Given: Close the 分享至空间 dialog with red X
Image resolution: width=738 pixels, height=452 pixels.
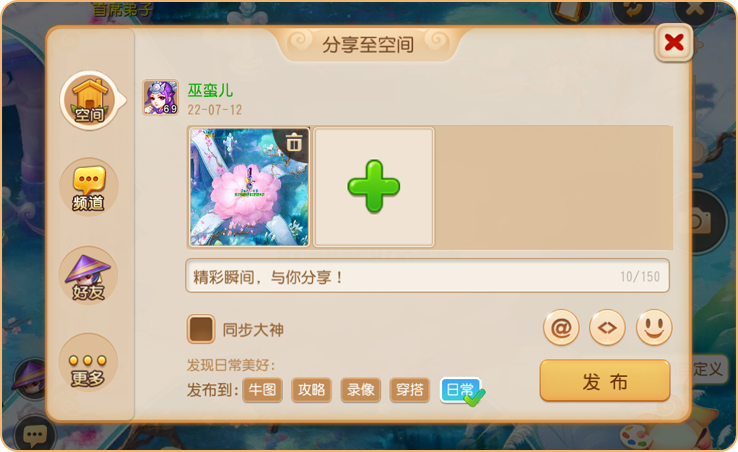Looking at the screenshot, I should point(674,43).
